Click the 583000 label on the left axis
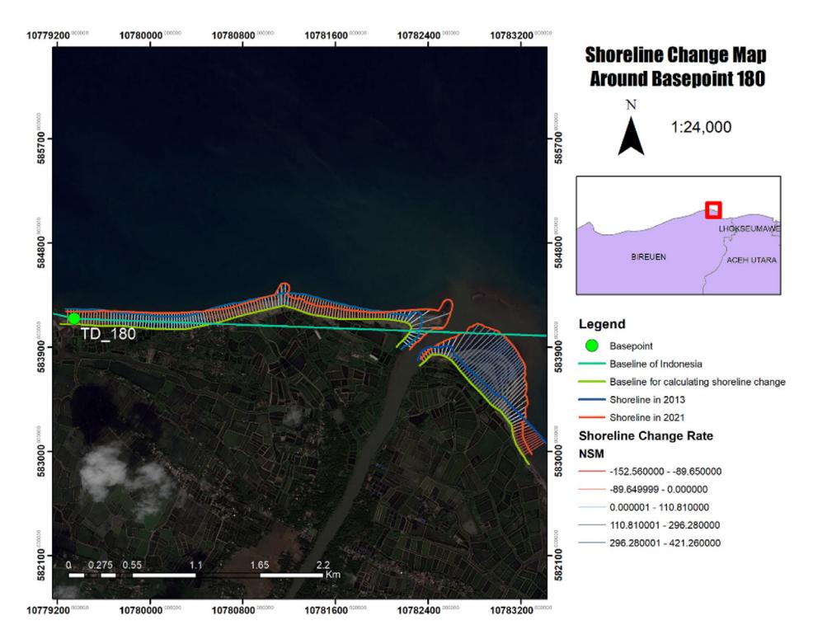The width and height of the screenshot is (813, 644). tap(41, 460)
